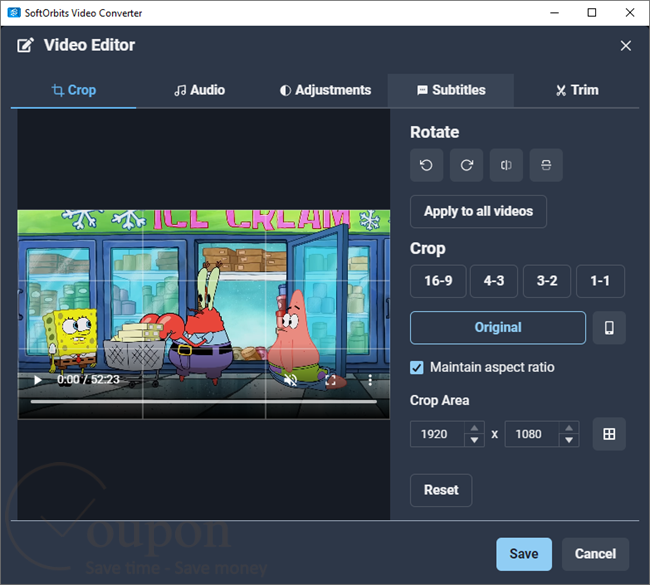Rotate video counter-clockwise
This screenshot has width=650, height=585.
[x=426, y=165]
